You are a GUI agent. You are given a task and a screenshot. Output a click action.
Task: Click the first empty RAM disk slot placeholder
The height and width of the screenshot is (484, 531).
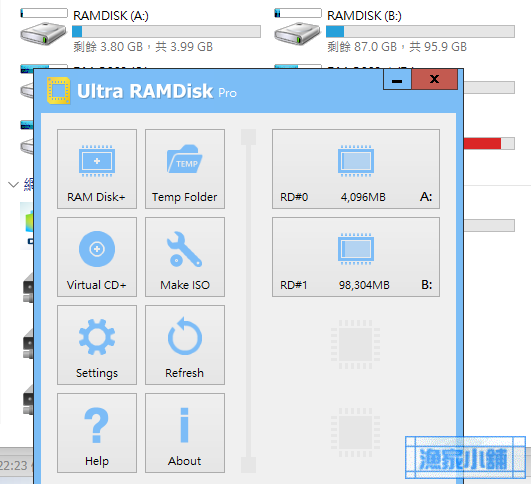click(x=356, y=344)
